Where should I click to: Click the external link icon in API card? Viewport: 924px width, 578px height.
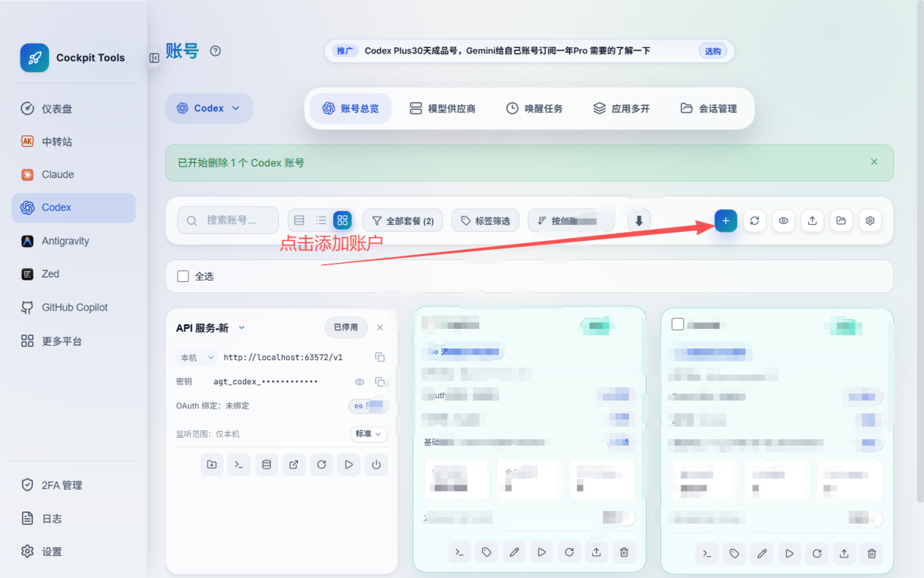pyautogui.click(x=294, y=465)
